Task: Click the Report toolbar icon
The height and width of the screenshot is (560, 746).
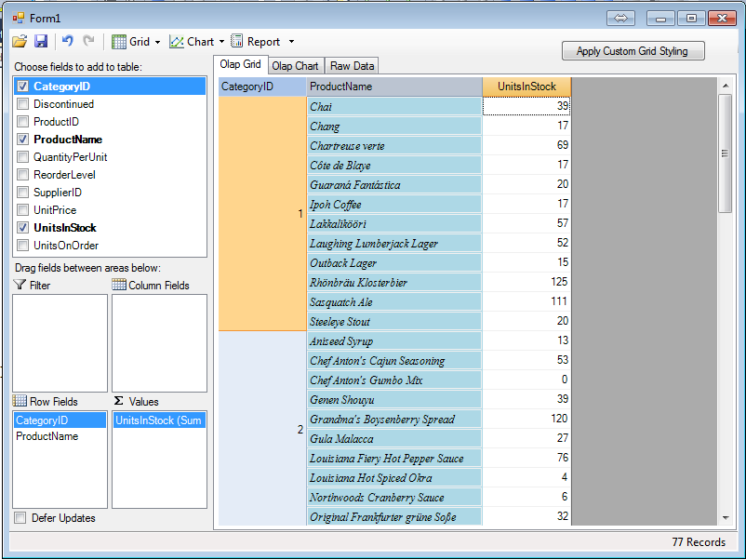Action: [236, 41]
